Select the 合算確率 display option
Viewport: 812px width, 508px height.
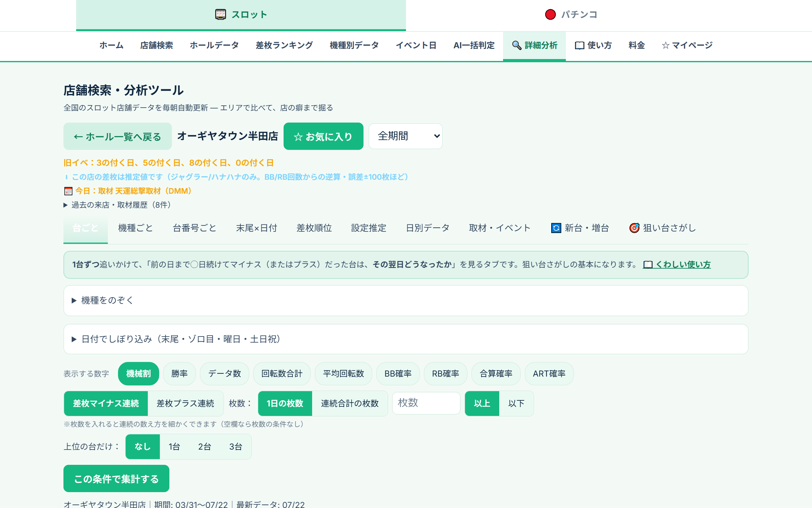pyautogui.click(x=496, y=374)
